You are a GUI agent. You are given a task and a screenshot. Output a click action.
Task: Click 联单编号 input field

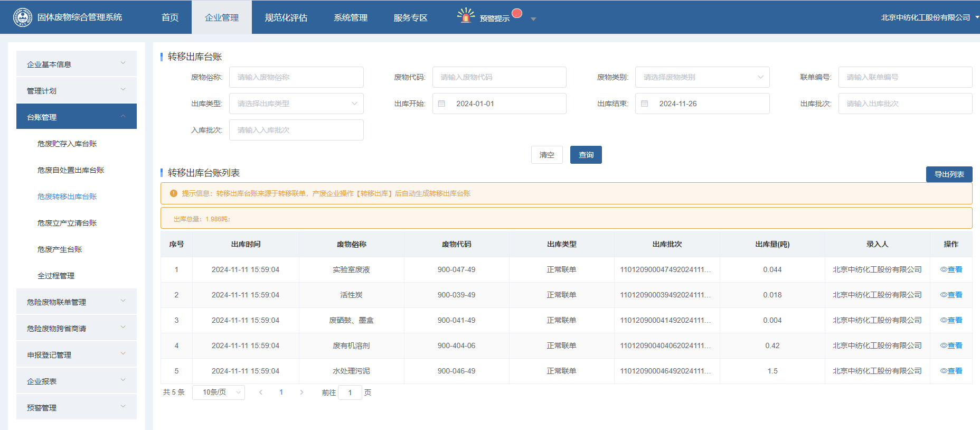905,77
